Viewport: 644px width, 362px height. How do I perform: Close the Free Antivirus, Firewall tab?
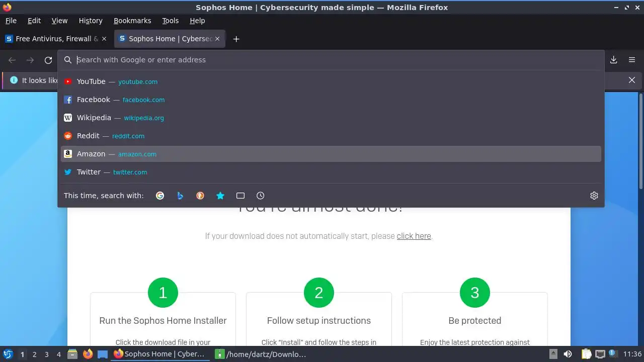104,39
